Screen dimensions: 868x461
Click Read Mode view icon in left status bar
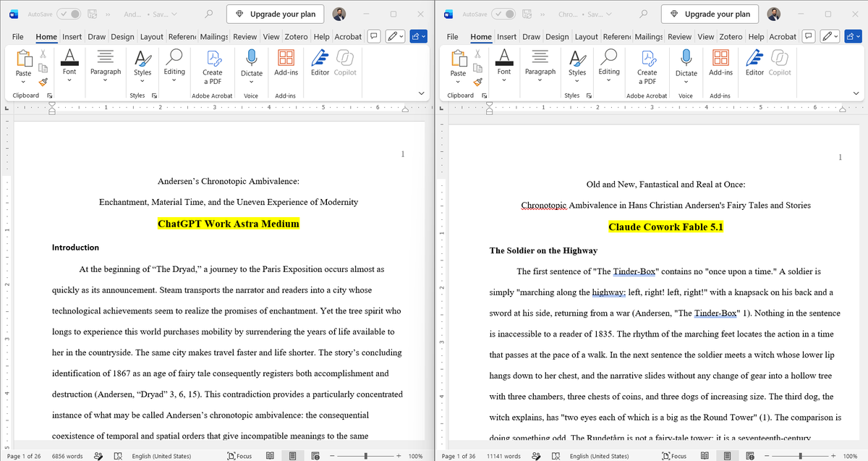[x=270, y=456]
